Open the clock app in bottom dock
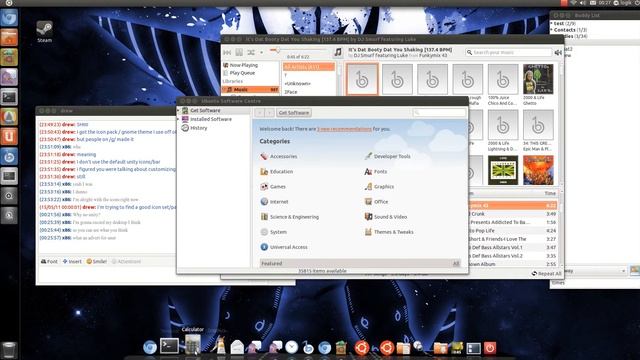Image resolution: width=640 pixels, height=360 pixels. click(291, 347)
